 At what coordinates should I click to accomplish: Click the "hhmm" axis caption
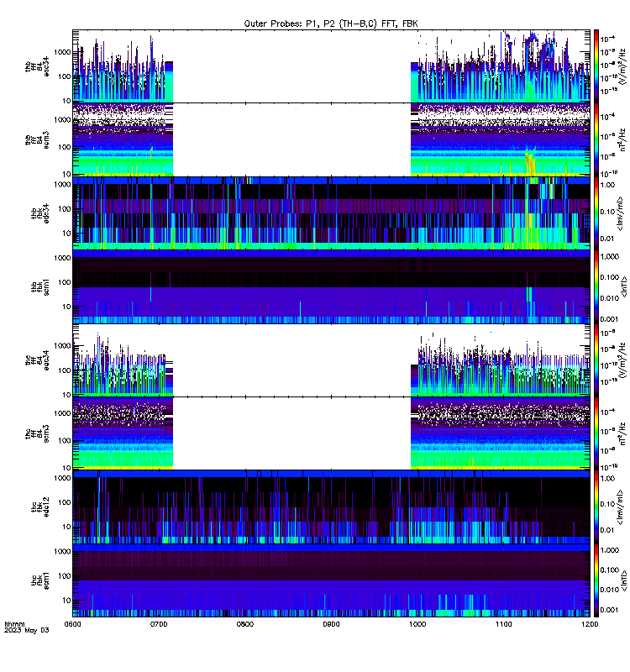coord(14,624)
